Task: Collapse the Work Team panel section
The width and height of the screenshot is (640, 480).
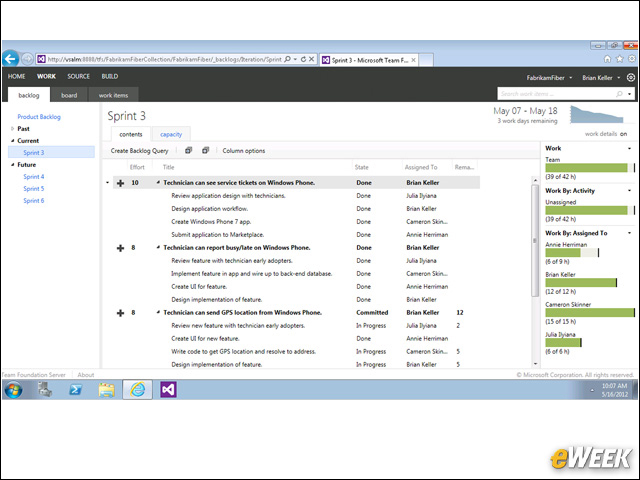Action: [629, 149]
